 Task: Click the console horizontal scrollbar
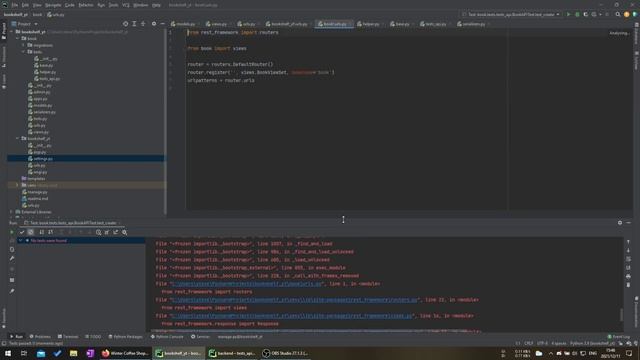pos(316,331)
